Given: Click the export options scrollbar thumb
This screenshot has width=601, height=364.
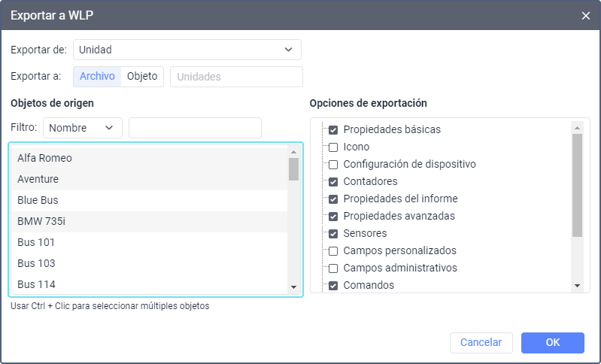Looking at the screenshot, I should [577, 184].
